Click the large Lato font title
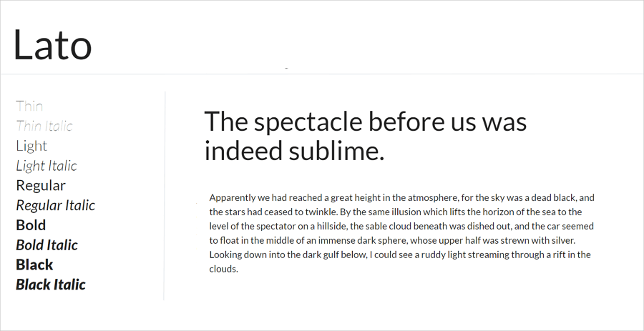The width and height of the screenshot is (644, 331). tap(52, 45)
